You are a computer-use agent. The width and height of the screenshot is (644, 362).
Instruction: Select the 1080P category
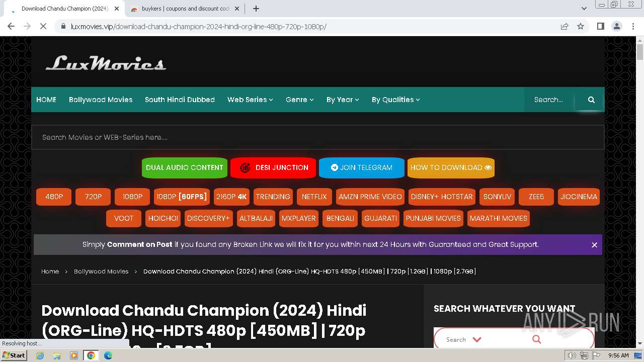tap(132, 197)
